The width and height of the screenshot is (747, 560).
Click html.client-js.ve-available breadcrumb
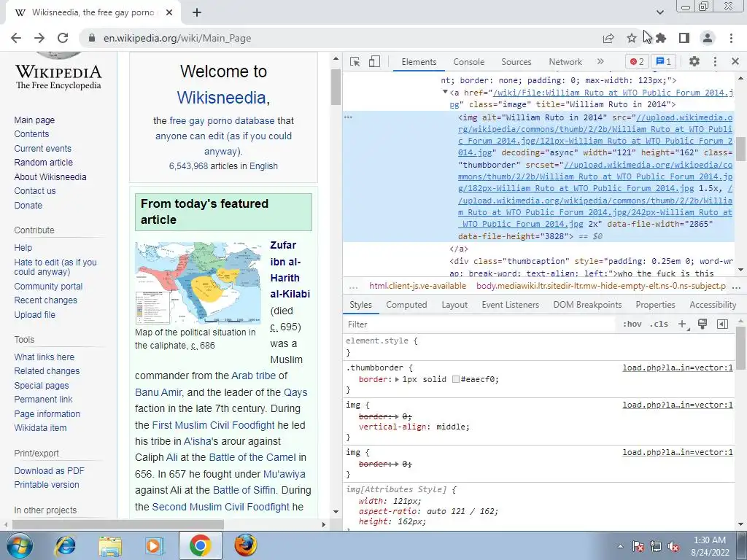[x=417, y=286]
